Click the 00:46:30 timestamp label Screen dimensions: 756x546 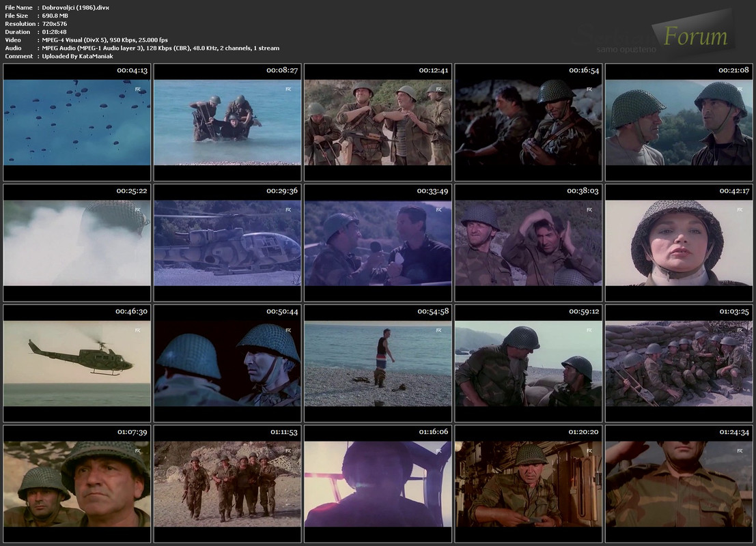pyautogui.click(x=131, y=311)
